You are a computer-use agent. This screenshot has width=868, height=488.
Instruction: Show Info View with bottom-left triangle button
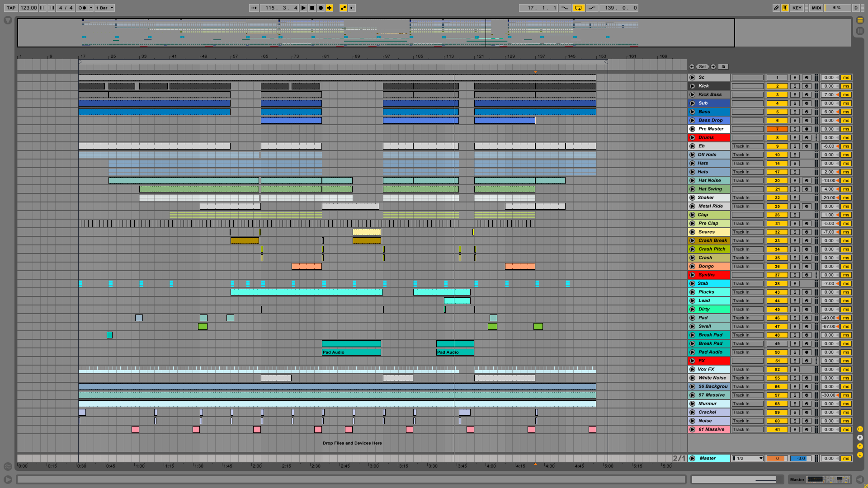click(x=8, y=479)
